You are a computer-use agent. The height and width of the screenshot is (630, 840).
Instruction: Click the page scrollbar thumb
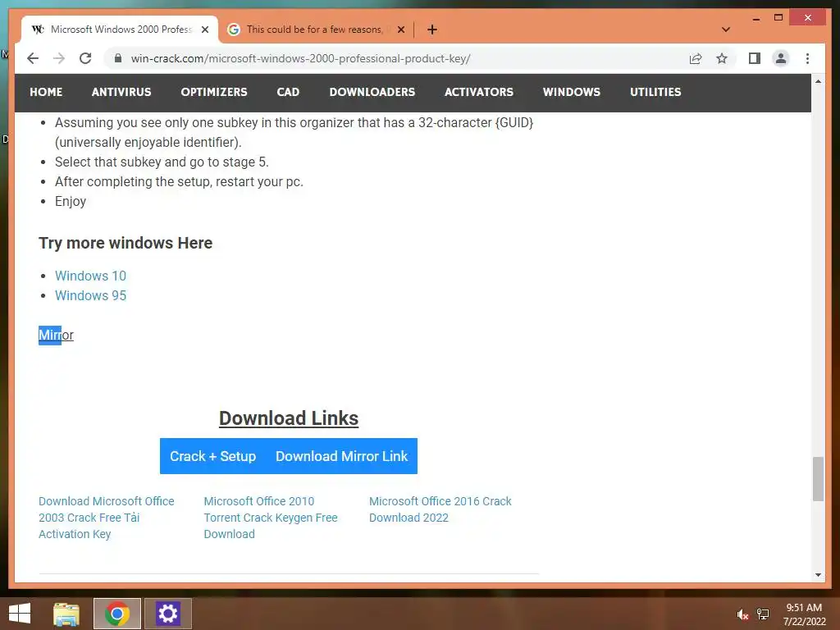(x=818, y=479)
